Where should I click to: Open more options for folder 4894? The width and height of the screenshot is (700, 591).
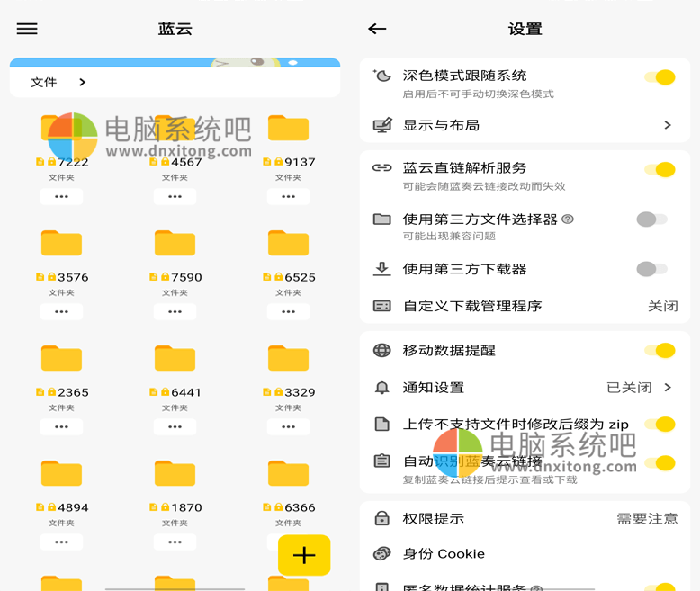61,542
